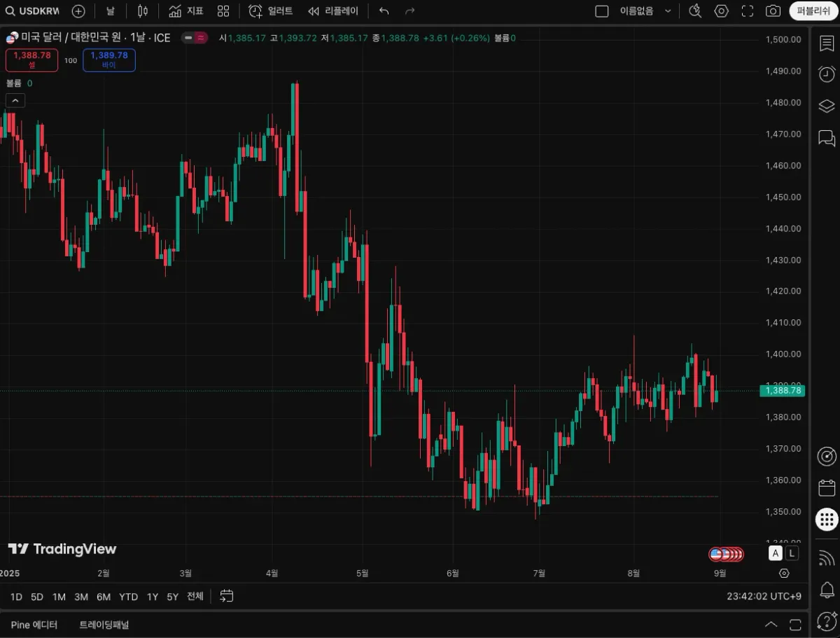Tick the layout checkbox beside 이름없음
This screenshot has width=840, height=638.
(x=602, y=11)
